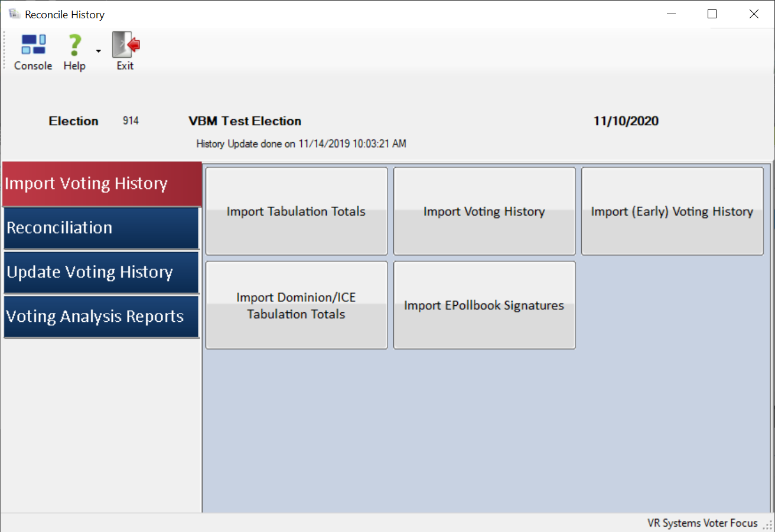Click Import Dominion/ICE Tabulation Totals button

[x=297, y=305]
